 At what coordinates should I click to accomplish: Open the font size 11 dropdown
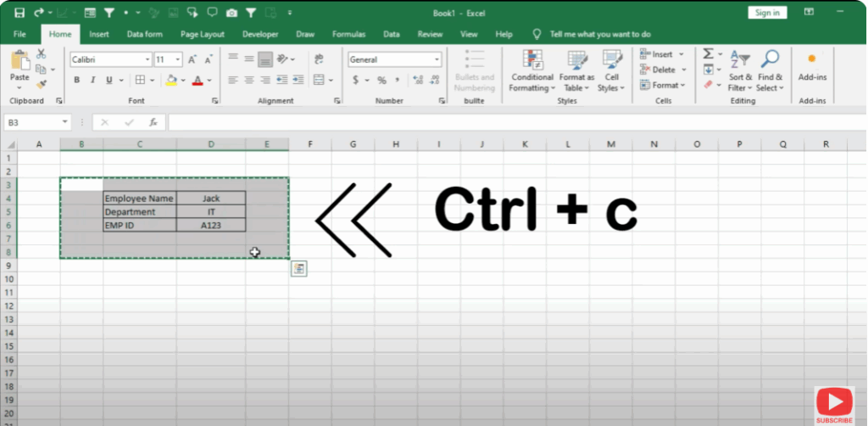pyautogui.click(x=178, y=60)
